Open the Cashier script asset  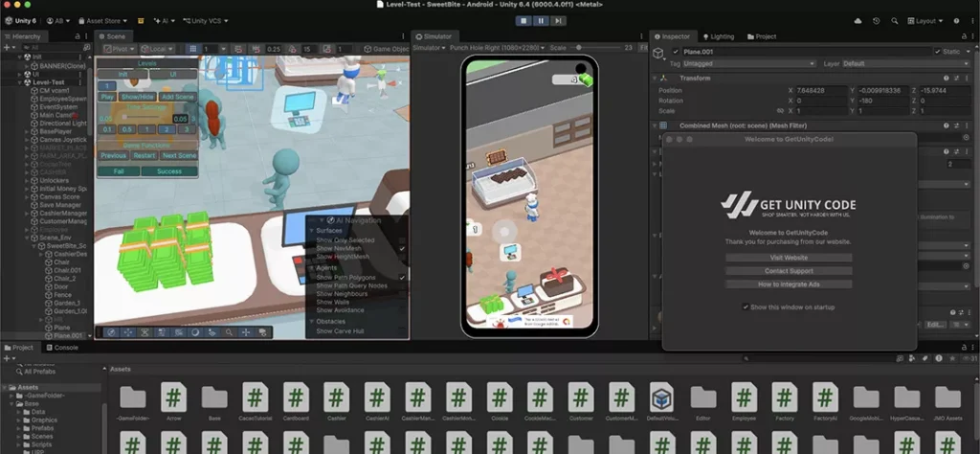click(336, 397)
